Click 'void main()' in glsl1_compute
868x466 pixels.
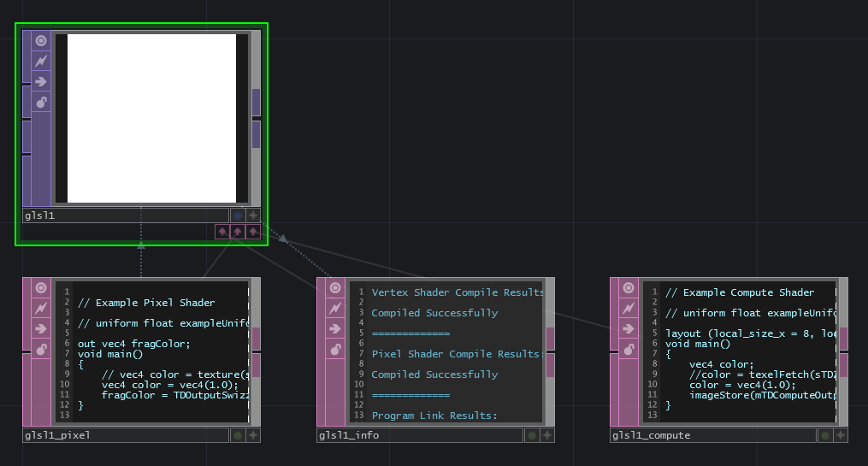(x=698, y=344)
